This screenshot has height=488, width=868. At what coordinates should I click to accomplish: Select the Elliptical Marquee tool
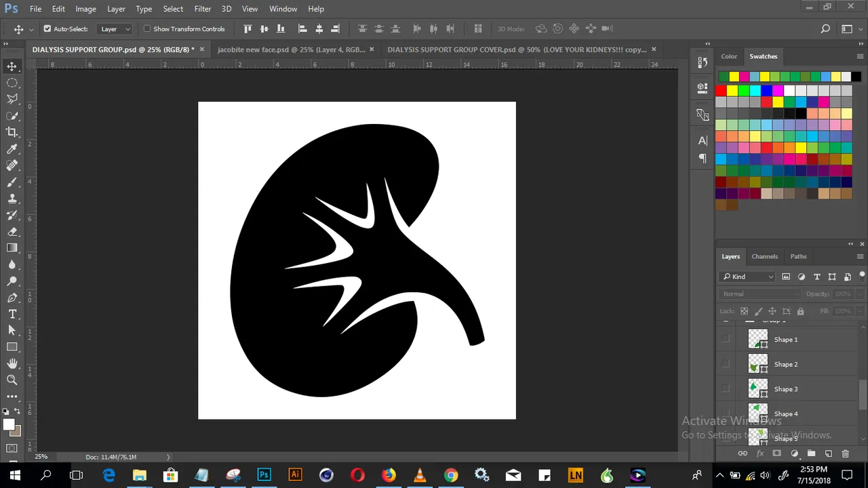click(12, 83)
